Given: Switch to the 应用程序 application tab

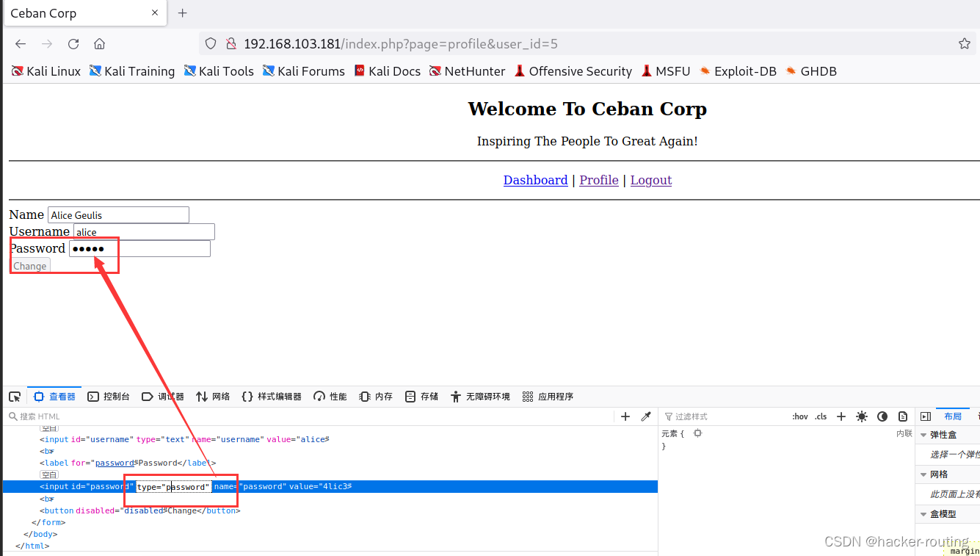Looking at the screenshot, I should click(548, 397).
